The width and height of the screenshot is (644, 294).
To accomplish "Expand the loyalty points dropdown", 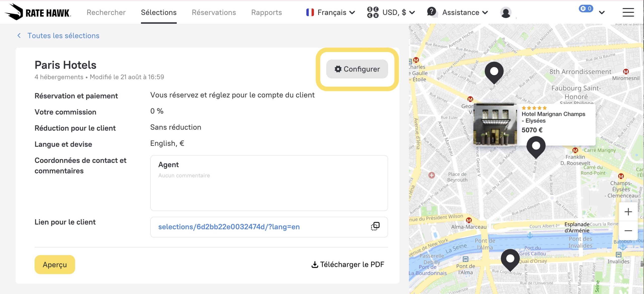I will 602,12.
